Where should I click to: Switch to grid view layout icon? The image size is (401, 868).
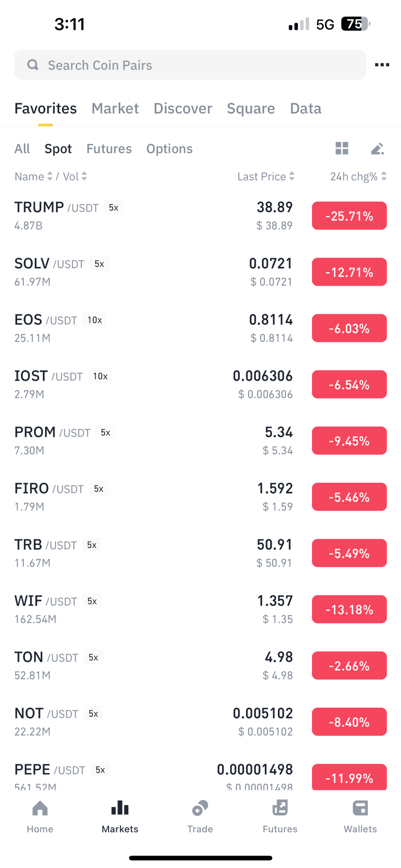tap(342, 148)
